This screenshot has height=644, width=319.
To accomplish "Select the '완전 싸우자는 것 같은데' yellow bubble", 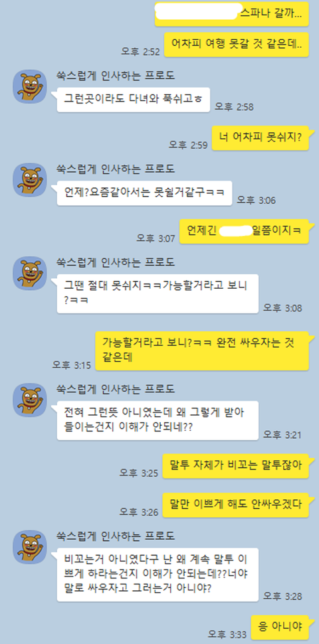I will [x=202, y=351].
